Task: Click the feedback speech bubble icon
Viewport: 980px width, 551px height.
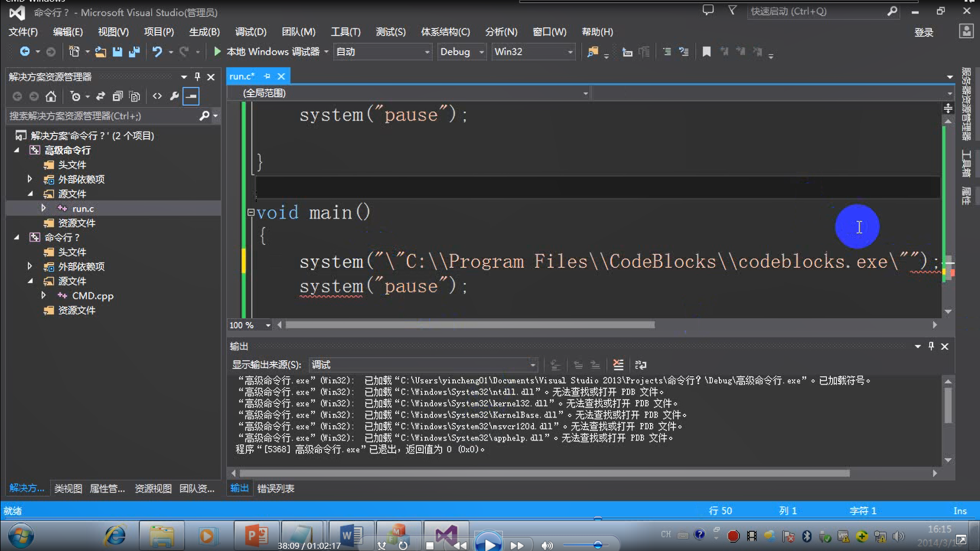Action: click(708, 10)
